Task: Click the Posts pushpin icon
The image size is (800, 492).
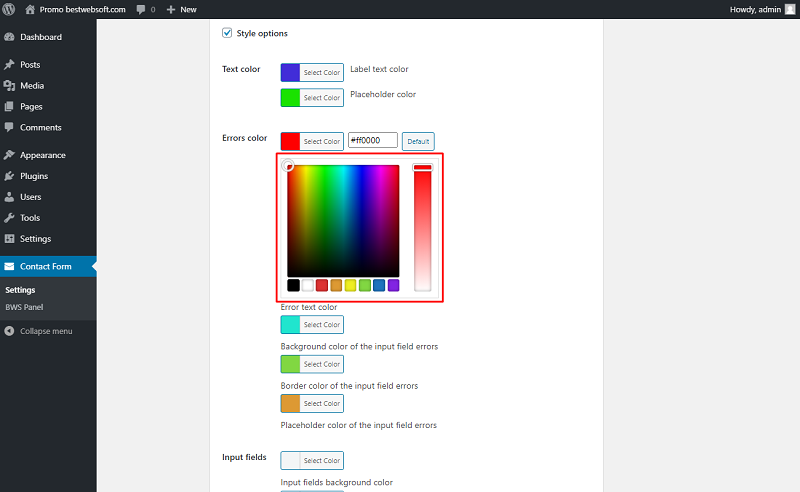Action: (x=9, y=64)
